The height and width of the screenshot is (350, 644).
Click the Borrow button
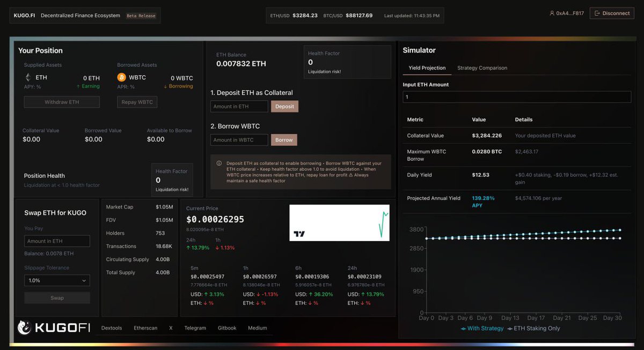tap(284, 140)
